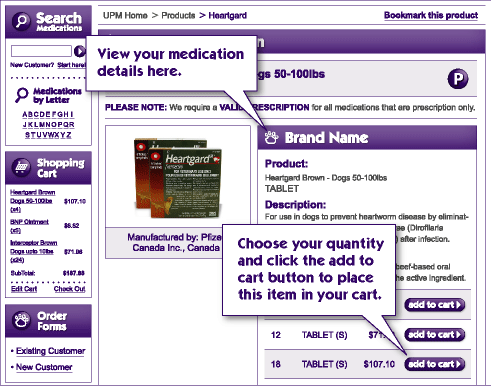491x386 pixels.
Task: Click the Medications by Letter magnifier icon
Action: tap(22, 95)
